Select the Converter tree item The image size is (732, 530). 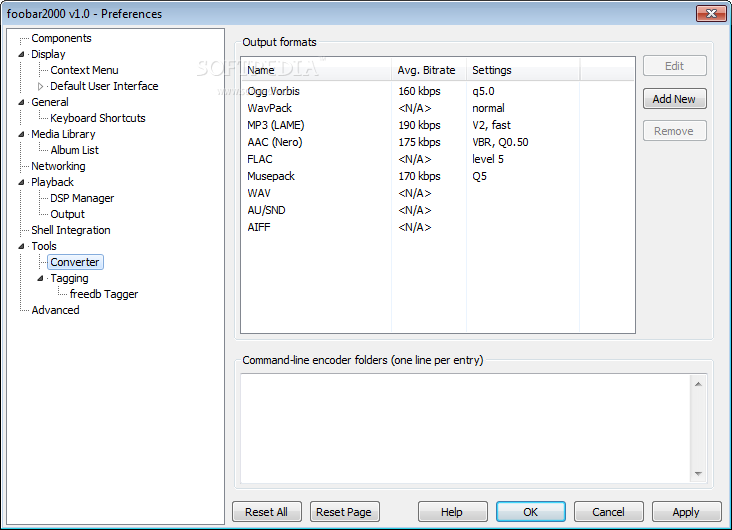[75, 262]
